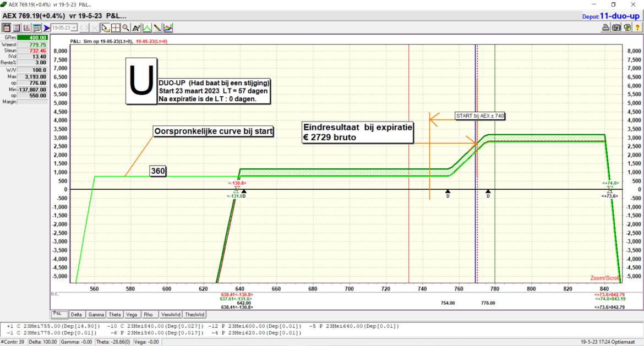Click the Max value 3,193.00
The image size is (644, 346).
(x=32, y=77)
